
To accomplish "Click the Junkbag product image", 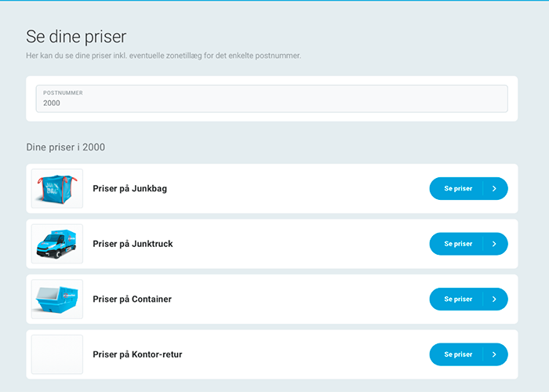I will 57,189.
